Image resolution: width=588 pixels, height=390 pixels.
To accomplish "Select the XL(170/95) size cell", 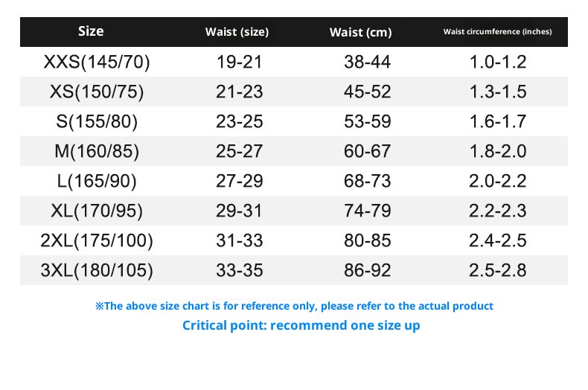I will point(97,211).
